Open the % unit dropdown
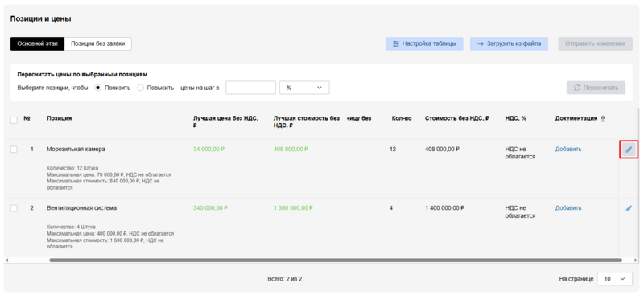Image resolution: width=644 pixels, height=295 pixels. pos(304,88)
